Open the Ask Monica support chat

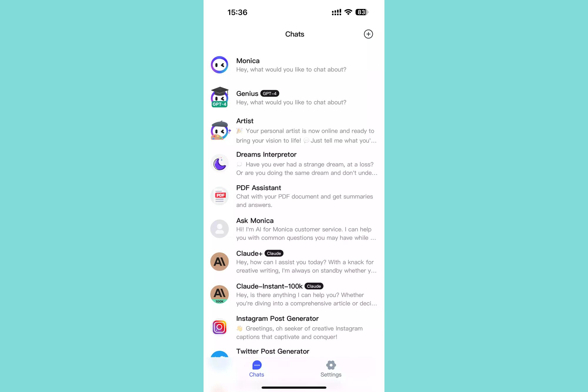coord(294,228)
